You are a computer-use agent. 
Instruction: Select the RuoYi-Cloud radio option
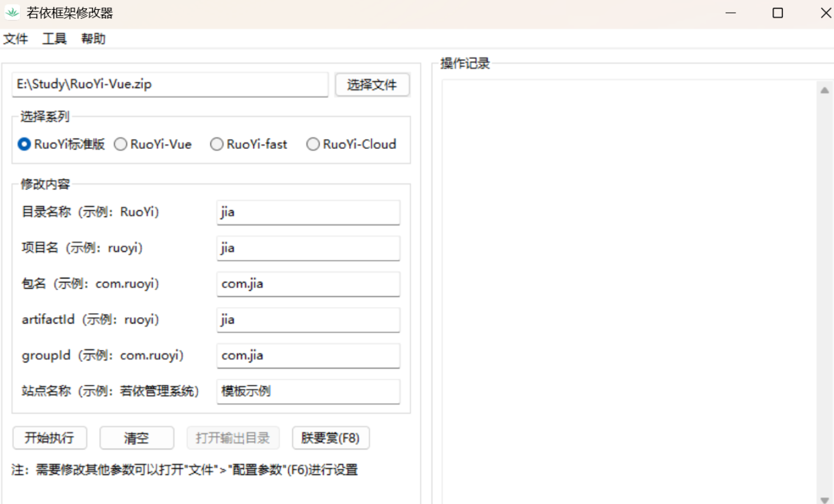pos(351,144)
